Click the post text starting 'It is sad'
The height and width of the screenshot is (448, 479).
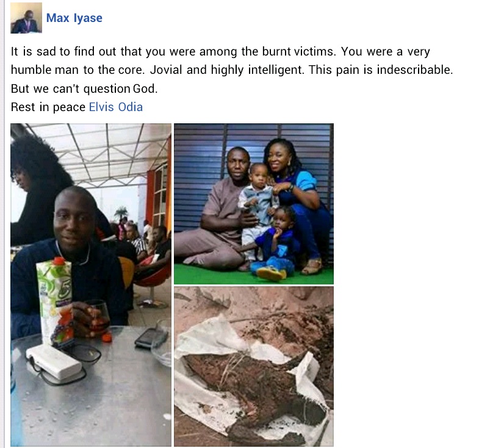coord(232,70)
